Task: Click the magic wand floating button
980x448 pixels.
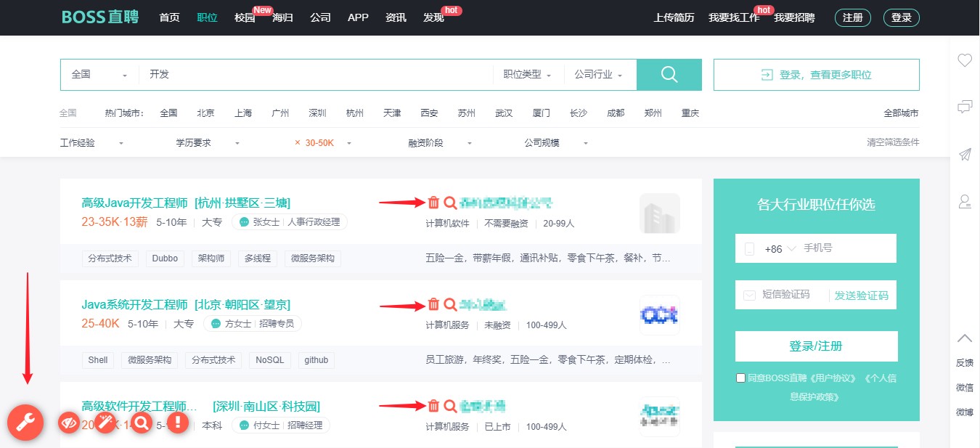Action: pos(105,422)
